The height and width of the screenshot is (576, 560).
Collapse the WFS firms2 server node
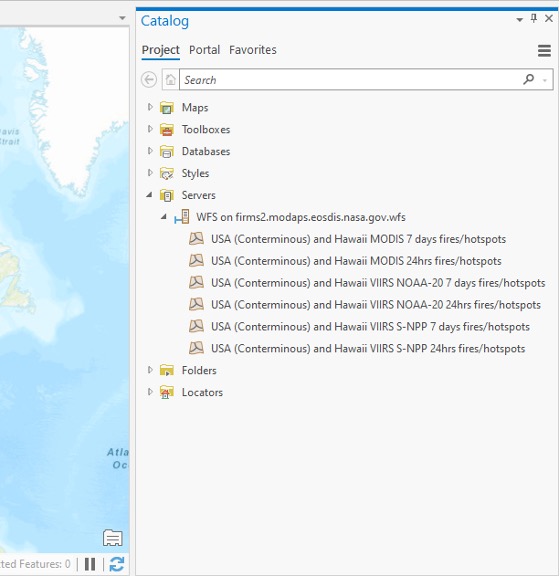pos(164,217)
